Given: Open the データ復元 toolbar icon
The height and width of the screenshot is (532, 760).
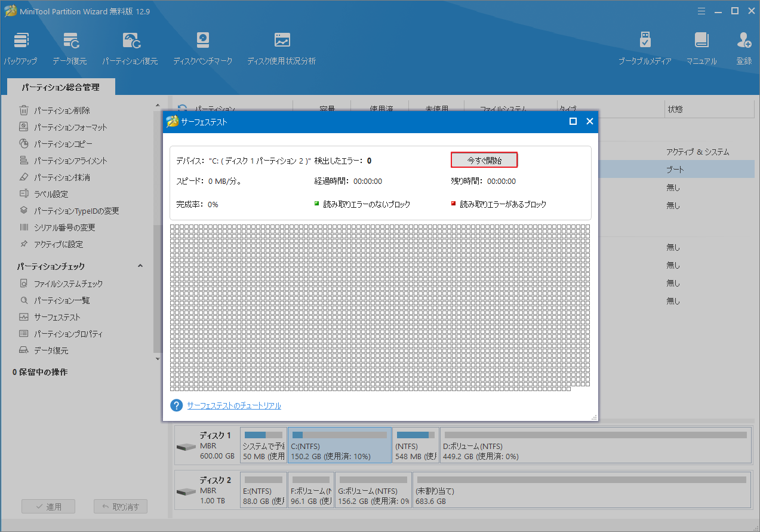Looking at the screenshot, I should 69,48.
